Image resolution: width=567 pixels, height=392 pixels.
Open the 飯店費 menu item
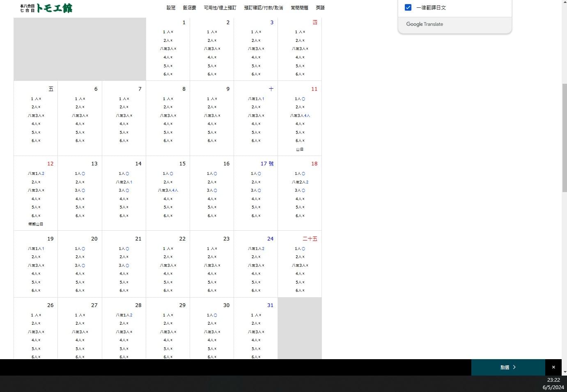click(189, 8)
